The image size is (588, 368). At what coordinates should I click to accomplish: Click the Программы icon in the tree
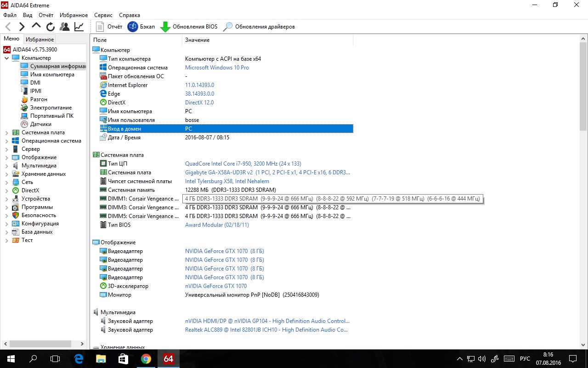tap(16, 207)
